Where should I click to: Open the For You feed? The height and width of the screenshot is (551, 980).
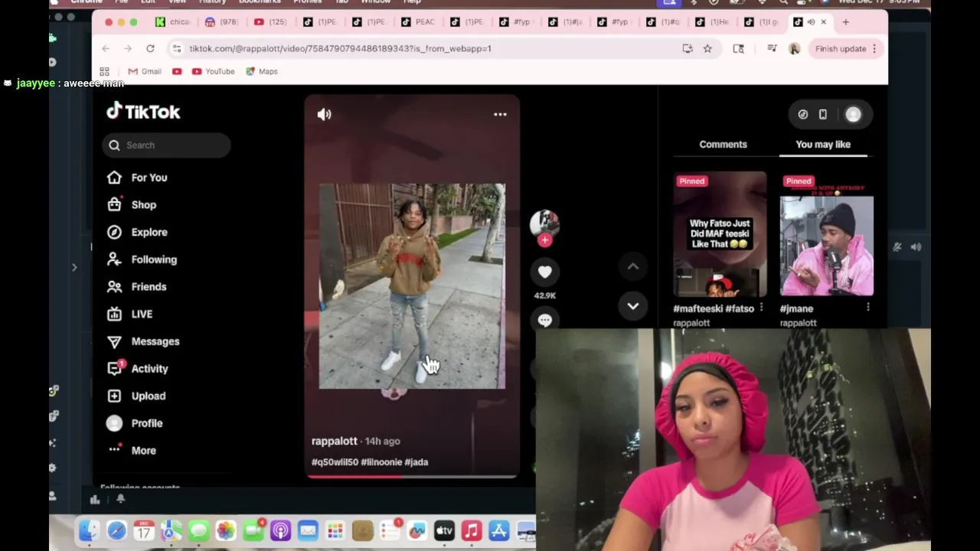click(138, 178)
